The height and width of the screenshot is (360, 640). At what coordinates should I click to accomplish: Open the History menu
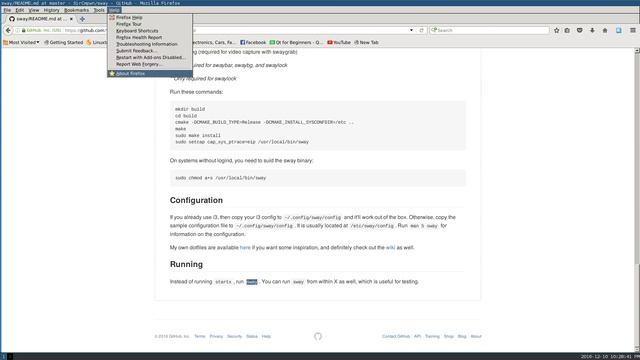51,10
